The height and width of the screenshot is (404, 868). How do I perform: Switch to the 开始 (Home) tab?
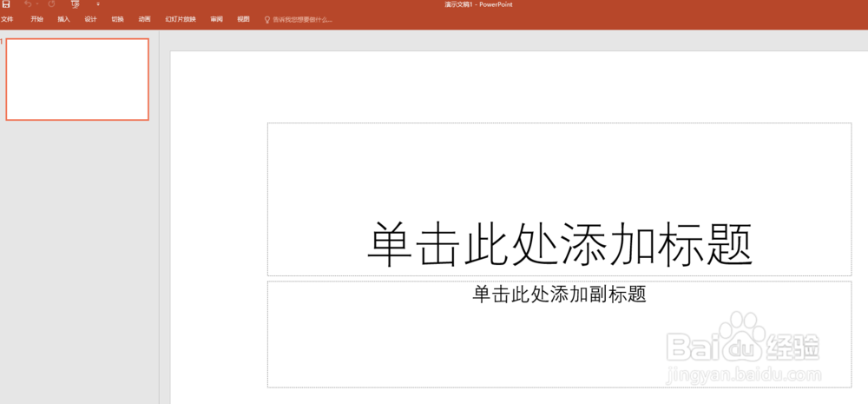36,19
